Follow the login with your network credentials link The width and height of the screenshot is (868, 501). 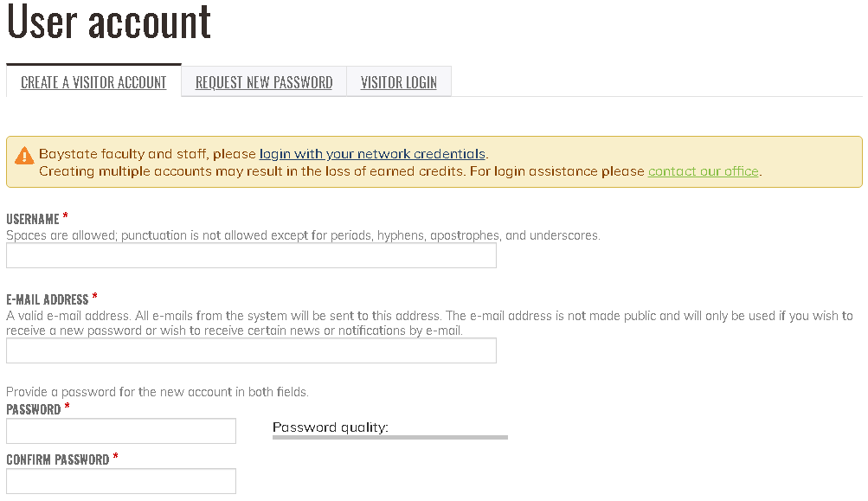click(372, 154)
